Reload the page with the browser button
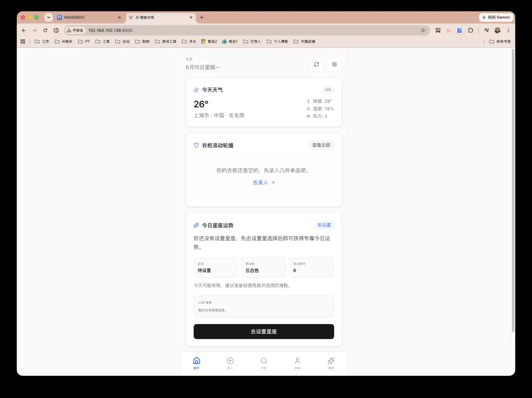The image size is (532, 398). (x=45, y=30)
